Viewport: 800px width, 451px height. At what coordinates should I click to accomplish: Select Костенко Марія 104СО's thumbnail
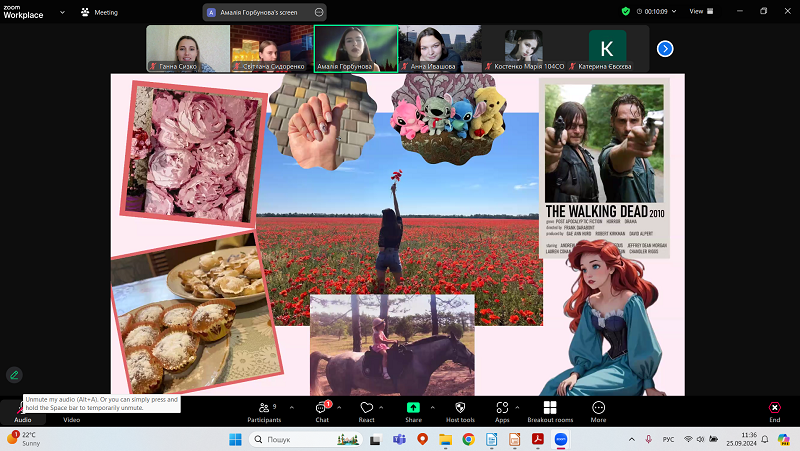tap(524, 48)
